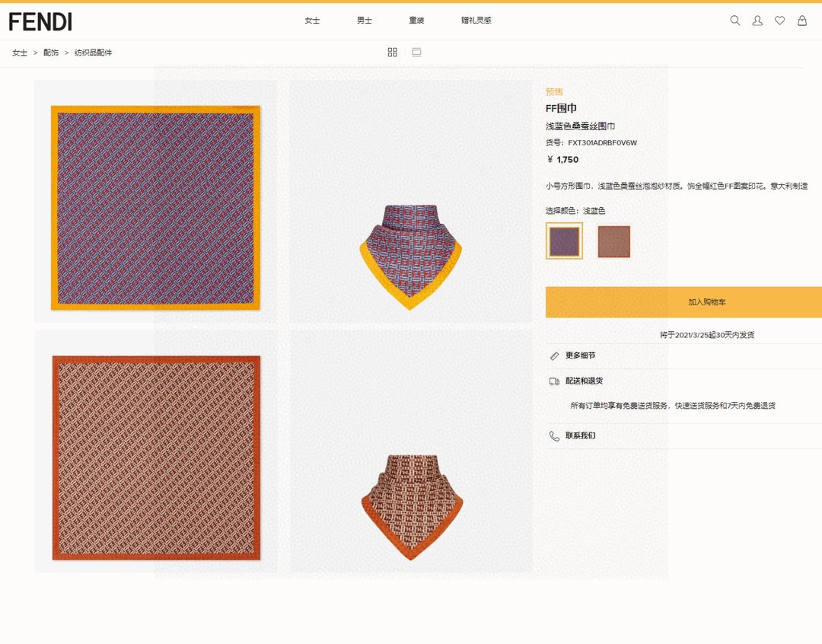
Task: Open the wishlist heart icon
Action: point(779,21)
